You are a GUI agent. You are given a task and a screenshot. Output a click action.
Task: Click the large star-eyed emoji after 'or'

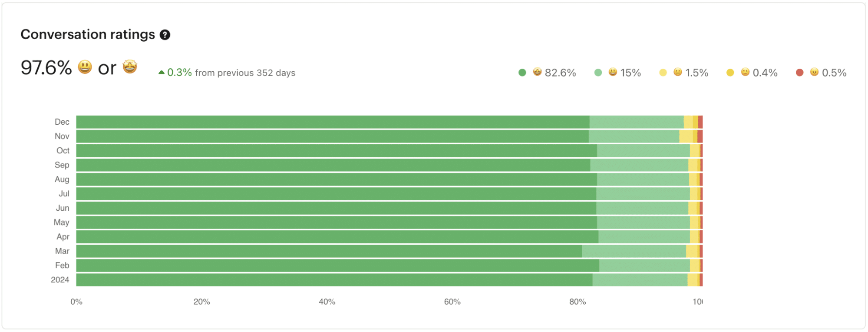tap(130, 67)
